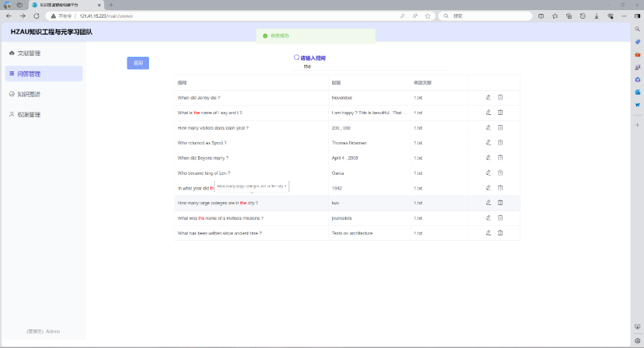
Task: Delete the 'Who became king of Len ?' row
Action: pos(500,172)
